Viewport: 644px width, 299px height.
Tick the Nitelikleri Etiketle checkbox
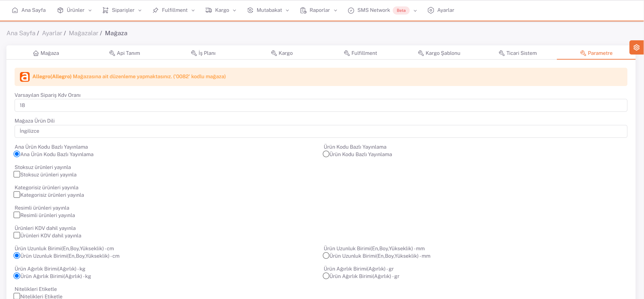click(x=17, y=296)
